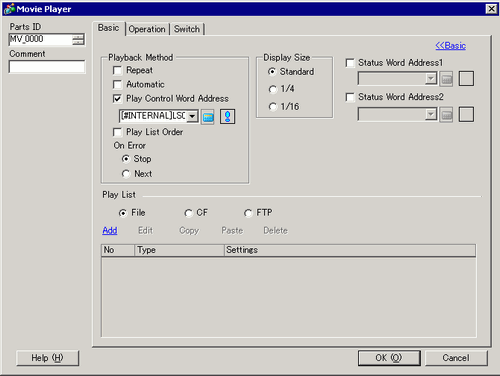Open address keypad icon beside INTERNAL field
This screenshot has height=376, width=500.
(x=208, y=117)
